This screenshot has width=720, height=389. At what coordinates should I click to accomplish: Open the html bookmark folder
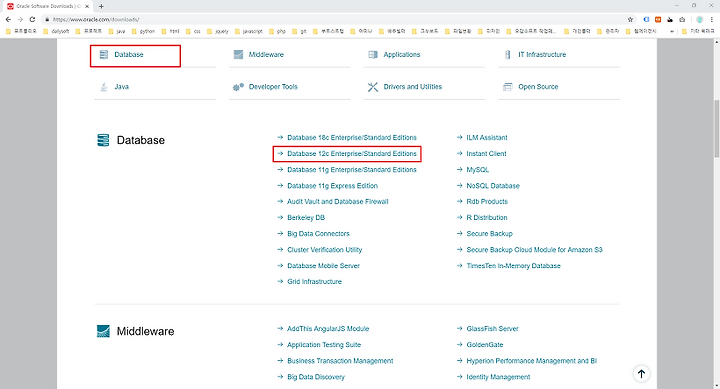pyautogui.click(x=170, y=31)
